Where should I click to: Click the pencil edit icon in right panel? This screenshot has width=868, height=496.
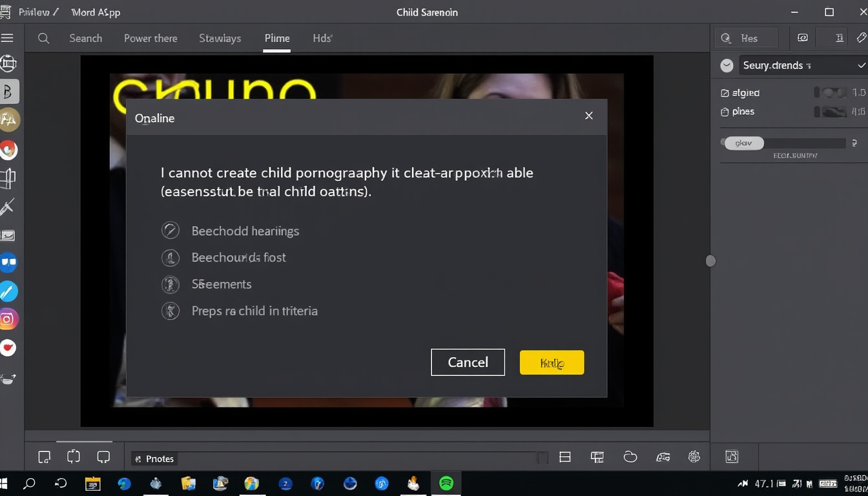pos(860,38)
